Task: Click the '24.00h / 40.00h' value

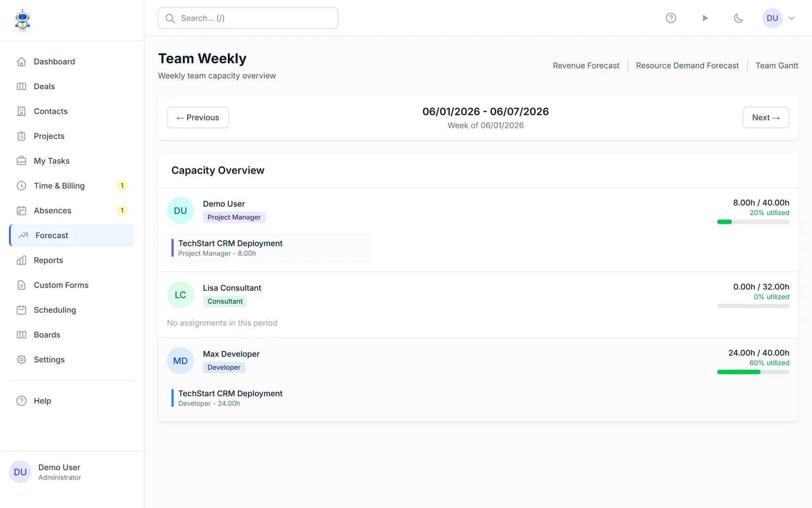Action: click(x=759, y=353)
